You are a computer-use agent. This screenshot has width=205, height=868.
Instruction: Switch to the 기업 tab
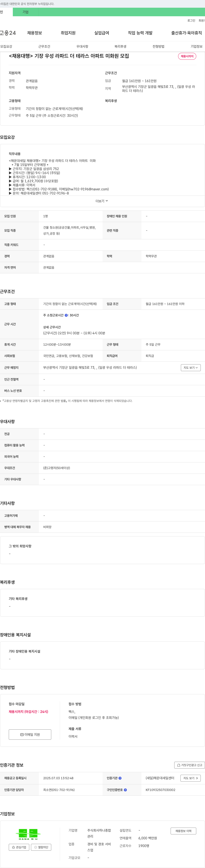[x=26, y=12]
